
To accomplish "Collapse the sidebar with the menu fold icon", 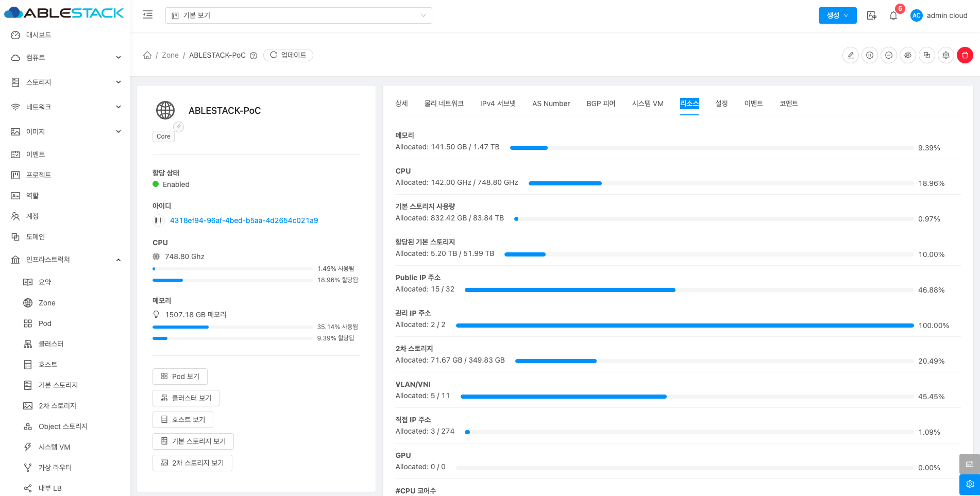I will pos(148,15).
